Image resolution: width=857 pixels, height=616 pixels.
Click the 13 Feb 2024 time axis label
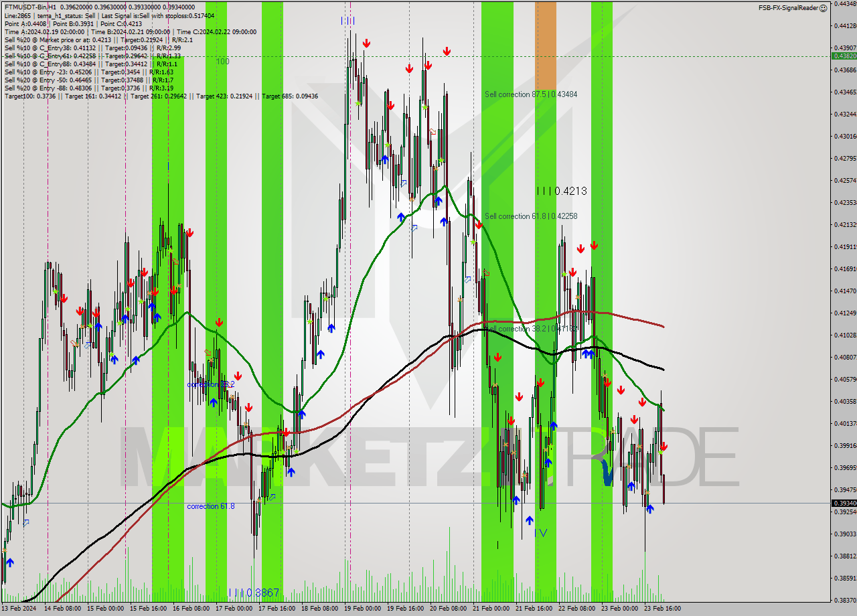point(19,609)
